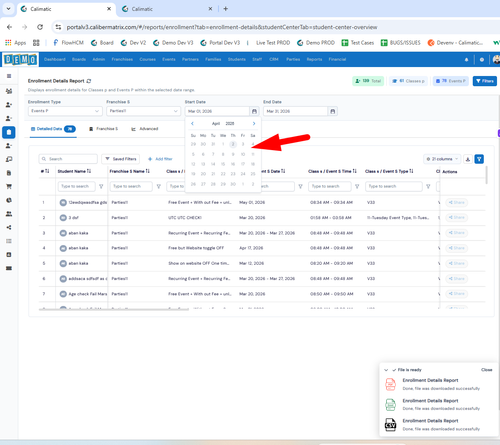Screen dimensions: 500x445
Task: Open the Start Date calendar icon
Action: tap(254, 111)
